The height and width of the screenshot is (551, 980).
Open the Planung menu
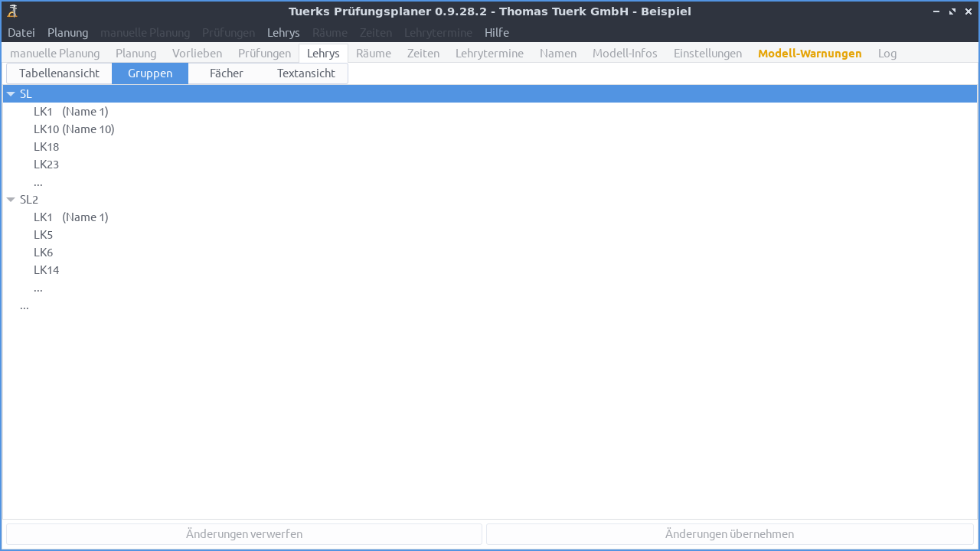[67, 32]
